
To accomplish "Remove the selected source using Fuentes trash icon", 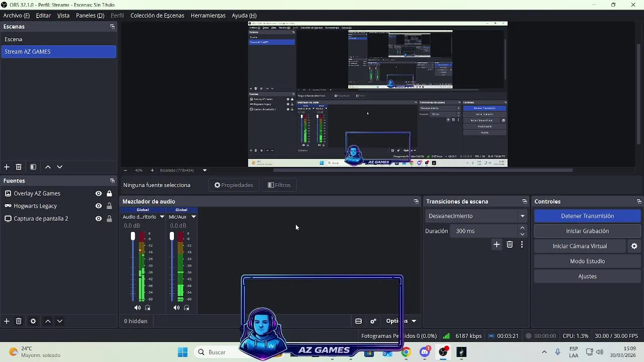I will click(x=19, y=321).
